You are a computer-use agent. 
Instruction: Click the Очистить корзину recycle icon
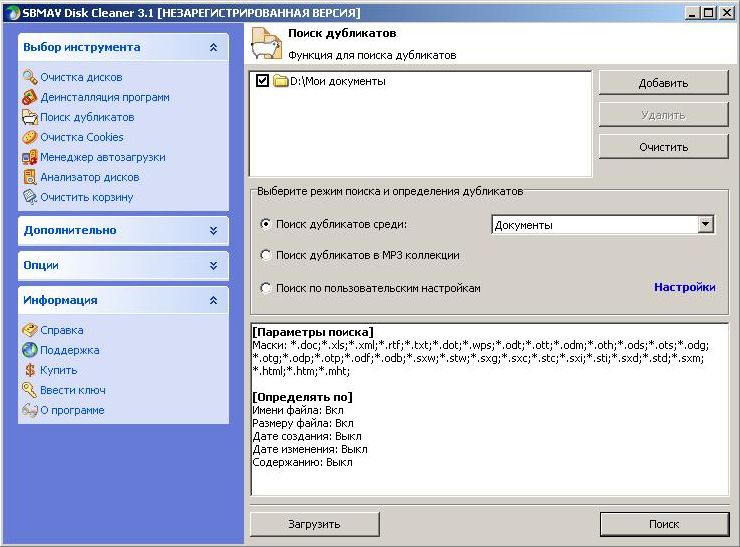(30, 197)
